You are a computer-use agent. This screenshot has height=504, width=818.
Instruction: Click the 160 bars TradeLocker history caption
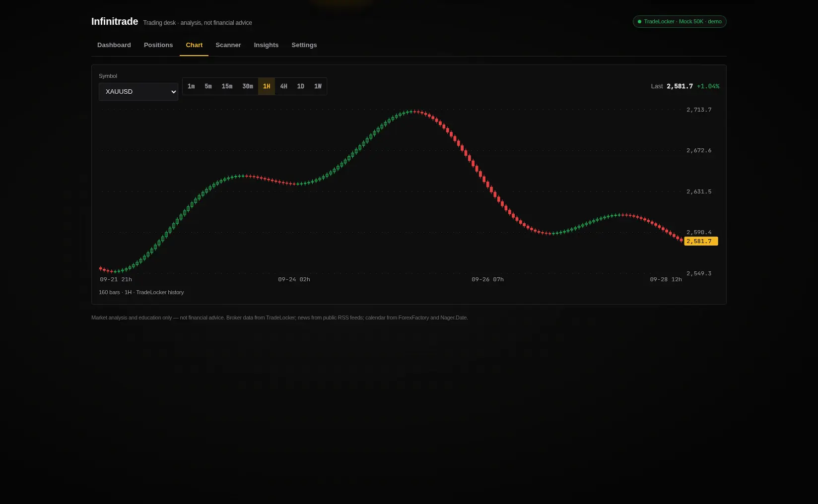coord(141,293)
